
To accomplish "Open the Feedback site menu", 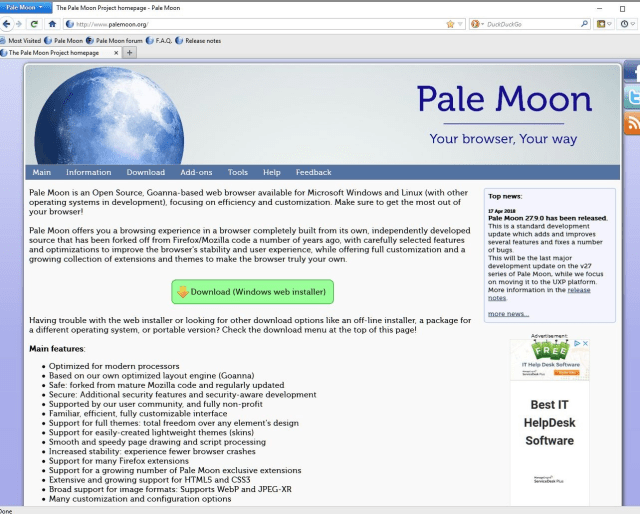I will pyautogui.click(x=313, y=172).
